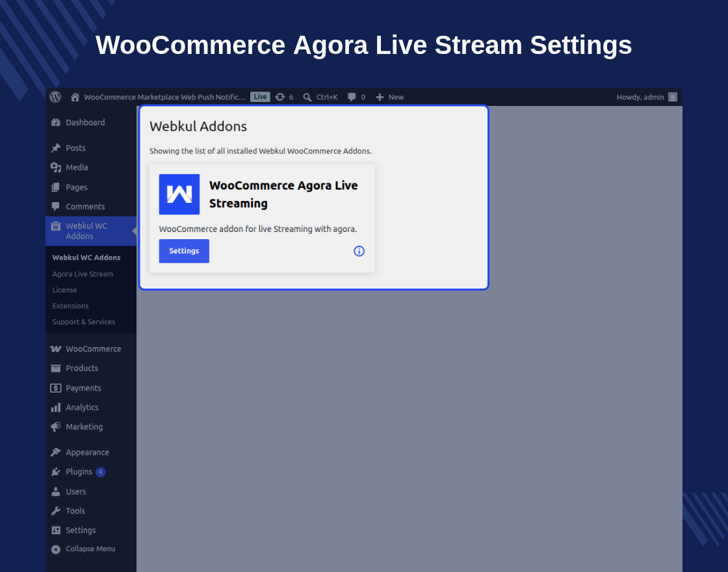The height and width of the screenshot is (572, 728).
Task: Click the Ctrl+K search shortcut label
Action: click(x=327, y=97)
